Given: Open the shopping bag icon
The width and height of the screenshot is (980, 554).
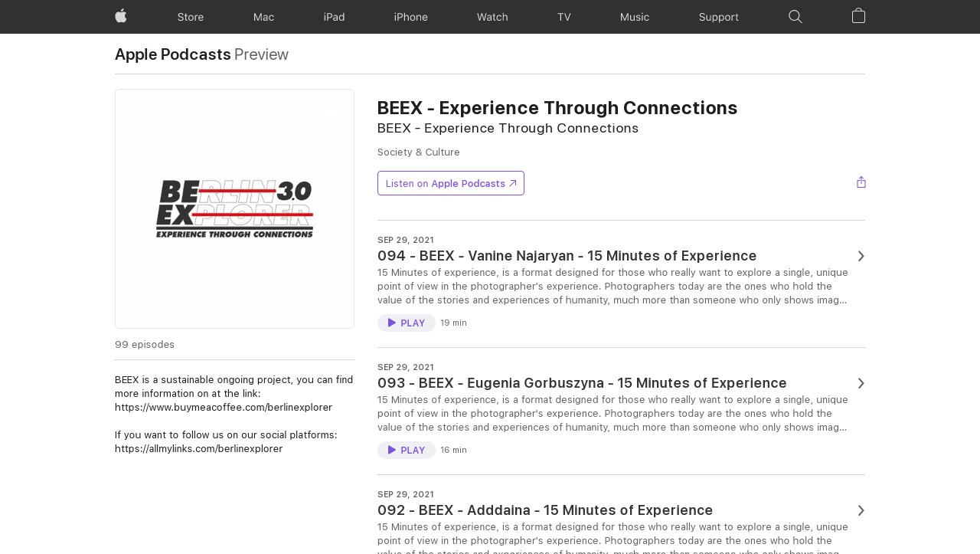Looking at the screenshot, I should click(x=858, y=16).
